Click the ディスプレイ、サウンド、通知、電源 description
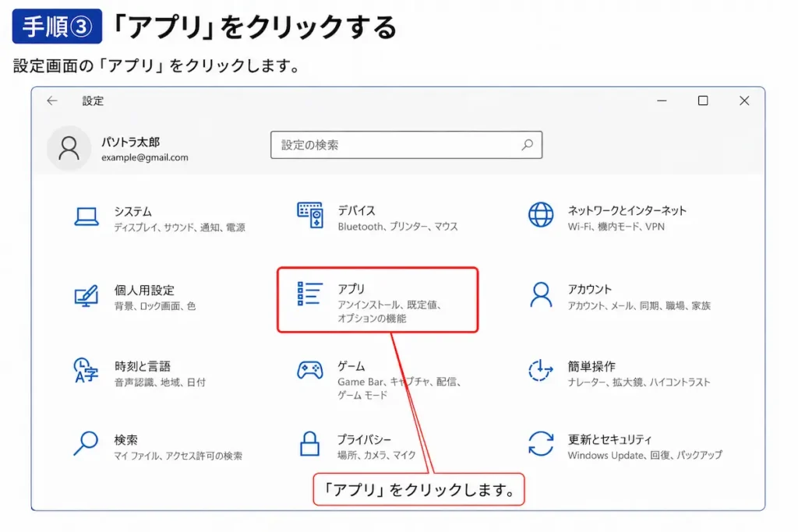The height and width of the screenshot is (532, 798). point(180,227)
